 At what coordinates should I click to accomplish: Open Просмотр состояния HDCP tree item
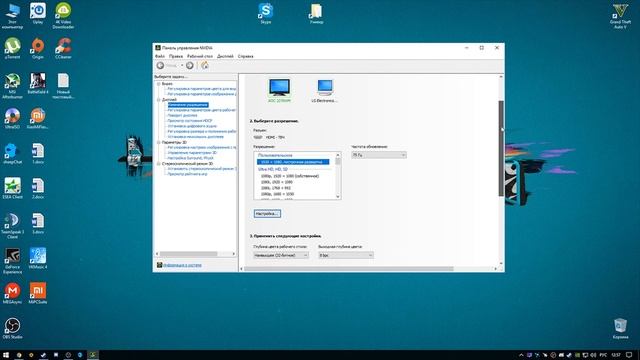(x=190, y=121)
